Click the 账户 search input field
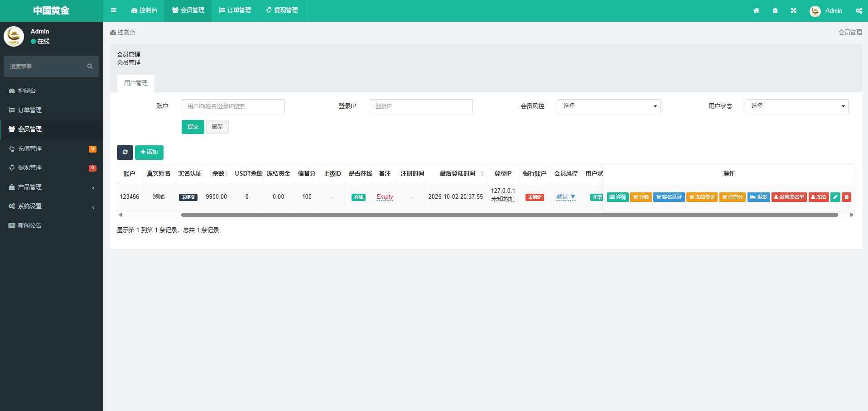 tap(233, 106)
